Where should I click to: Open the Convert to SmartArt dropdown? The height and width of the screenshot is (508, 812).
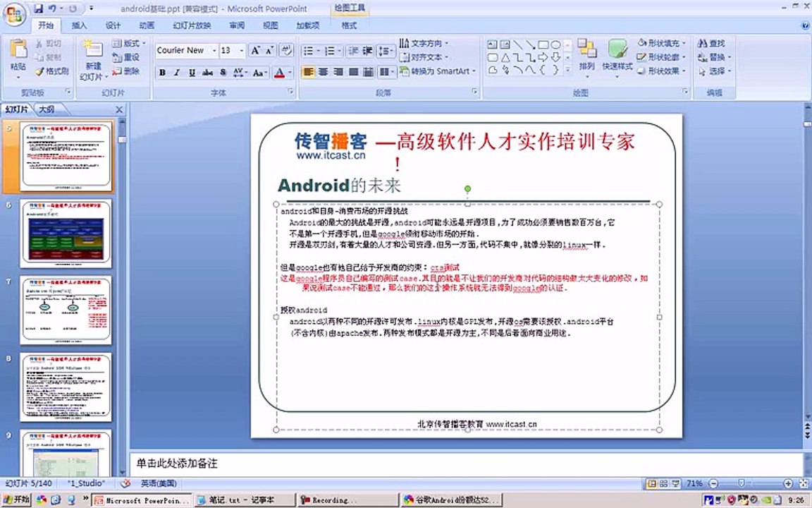point(438,71)
